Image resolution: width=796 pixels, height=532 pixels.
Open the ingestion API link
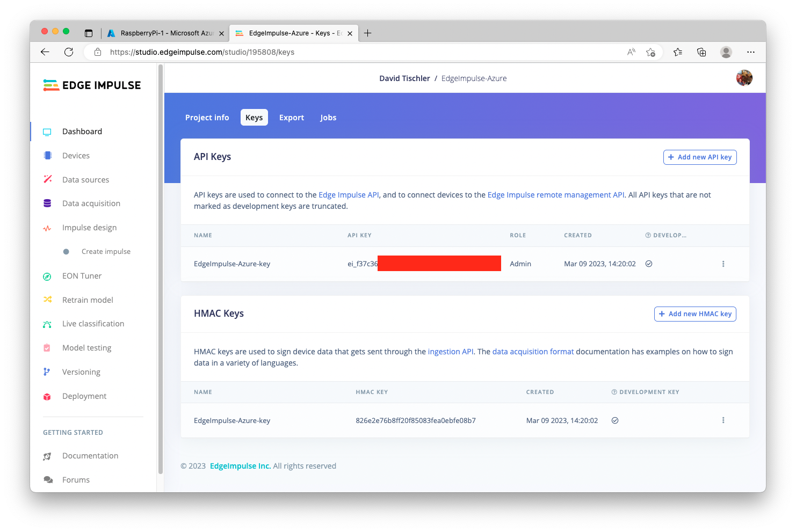(451, 352)
